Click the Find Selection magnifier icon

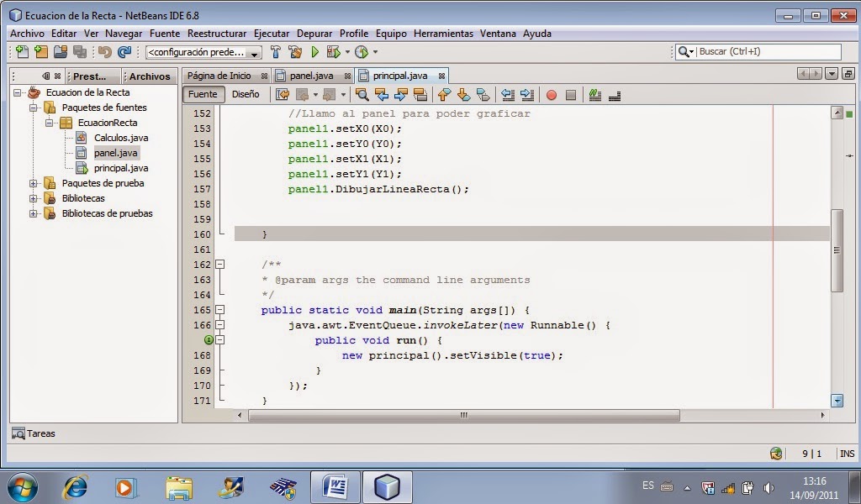coord(362,95)
